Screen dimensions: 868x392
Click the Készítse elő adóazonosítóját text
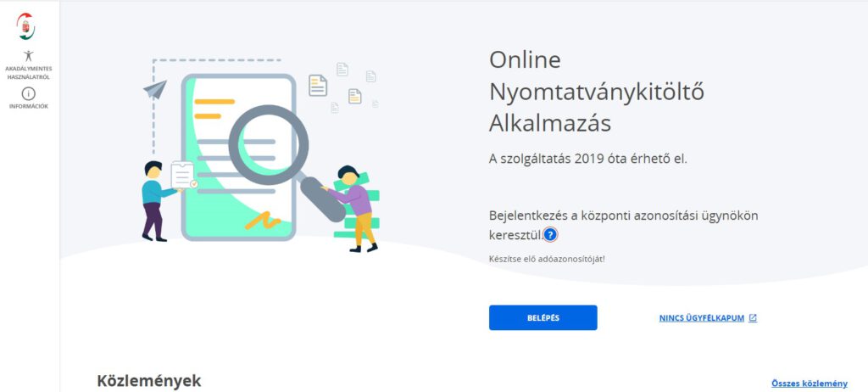[x=547, y=259]
